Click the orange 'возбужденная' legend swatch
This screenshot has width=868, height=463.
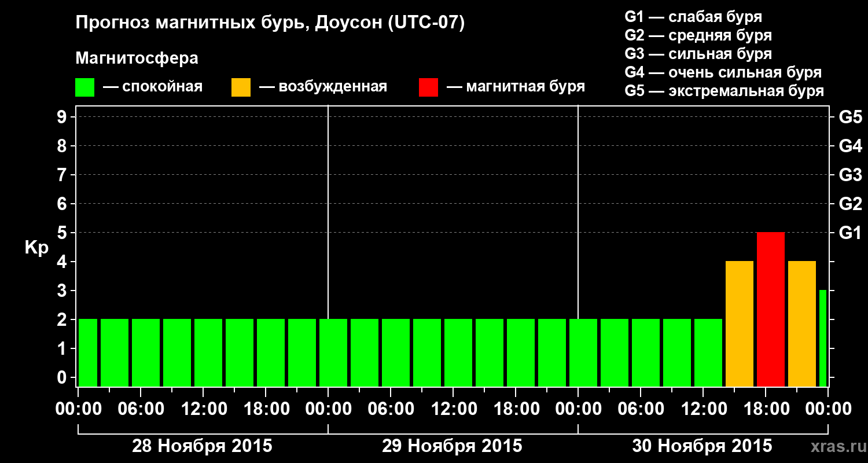click(241, 87)
